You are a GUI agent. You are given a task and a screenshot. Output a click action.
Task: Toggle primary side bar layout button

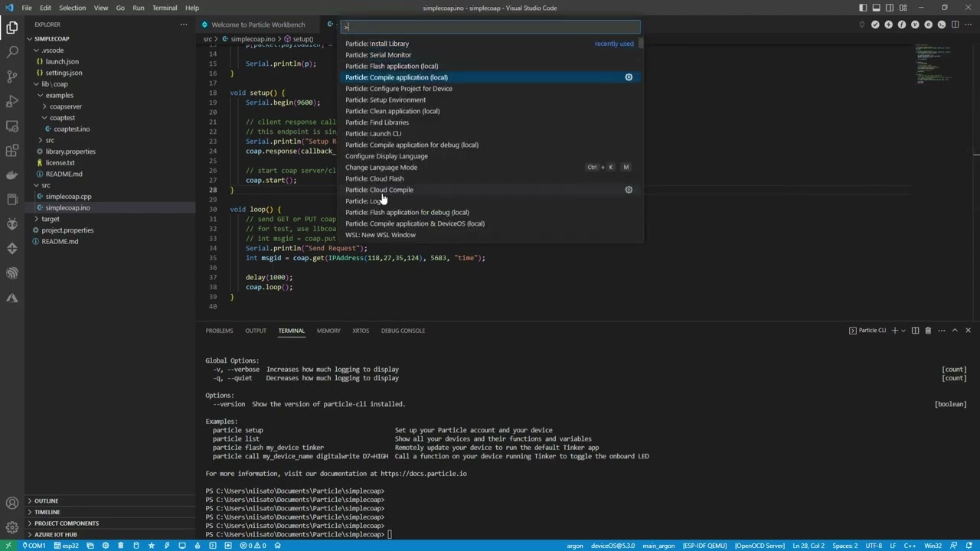click(863, 8)
